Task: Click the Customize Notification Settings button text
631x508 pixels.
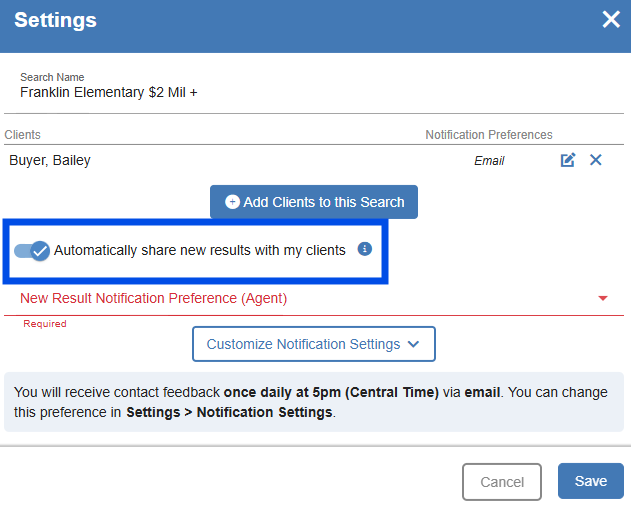Action: tap(302, 344)
